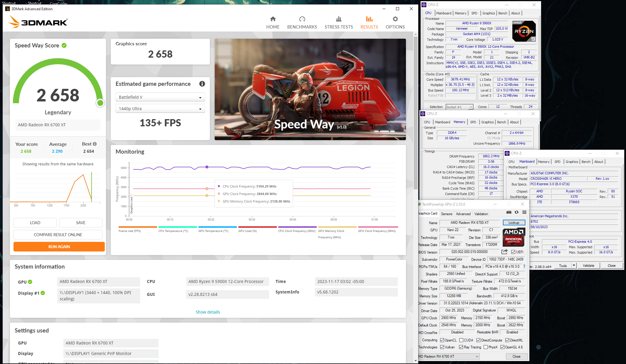This screenshot has width=626, height=364.
Task: Open Battlefield V game dropdown
Action: pyautogui.click(x=160, y=97)
